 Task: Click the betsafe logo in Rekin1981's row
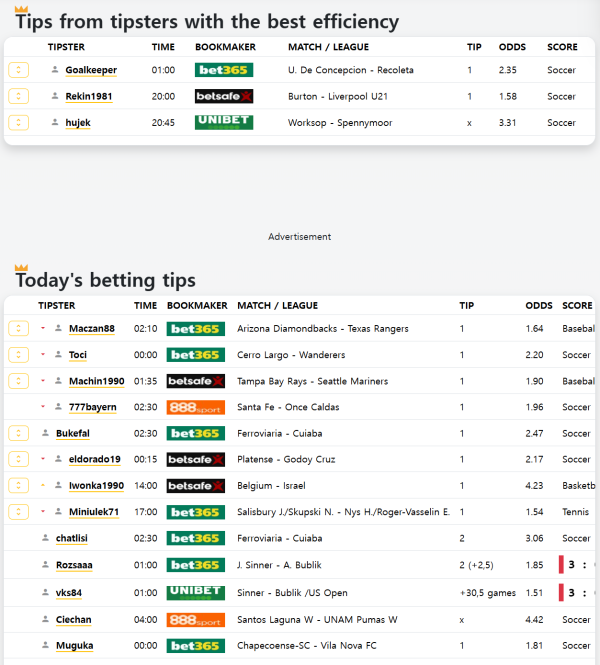tap(223, 96)
